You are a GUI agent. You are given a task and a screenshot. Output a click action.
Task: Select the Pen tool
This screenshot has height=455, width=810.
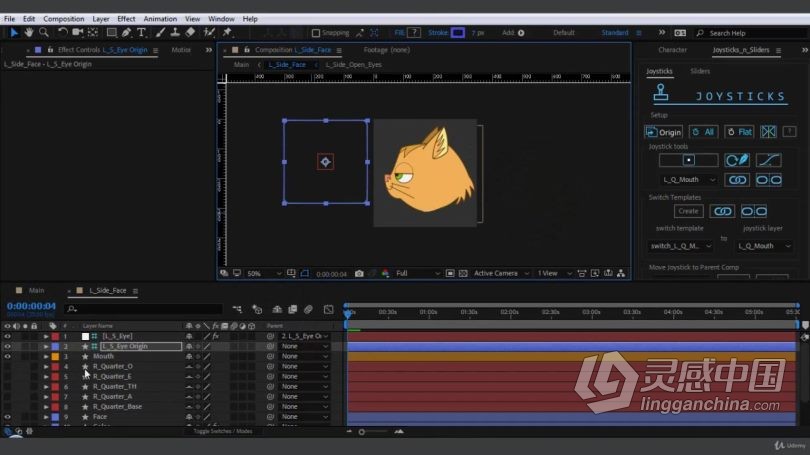click(x=127, y=33)
